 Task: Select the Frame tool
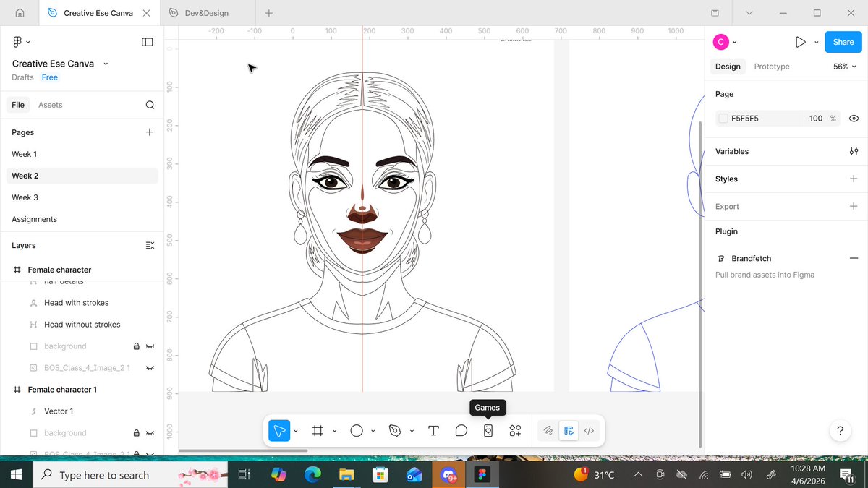[318, 430]
